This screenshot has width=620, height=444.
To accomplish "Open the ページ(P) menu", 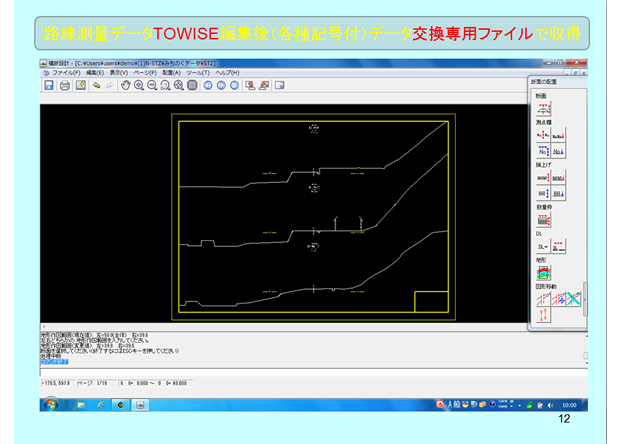I will coord(145,73).
